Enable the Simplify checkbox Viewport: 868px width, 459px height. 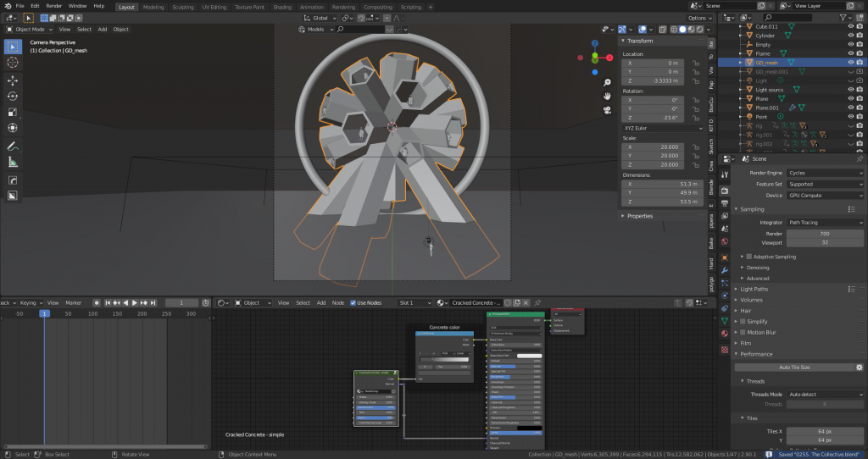(743, 321)
